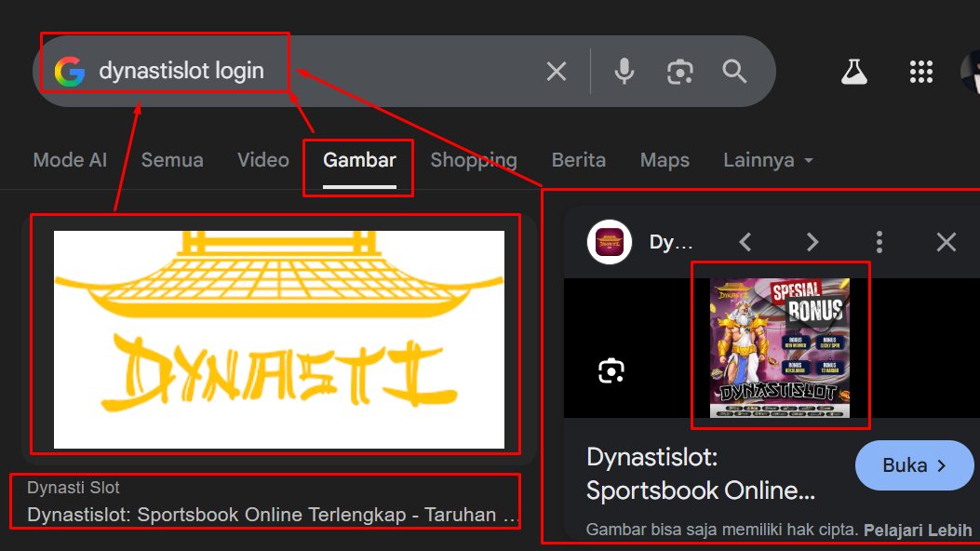Click the Spesial Bonus preview image
This screenshot has width=980, height=551.
point(780,348)
